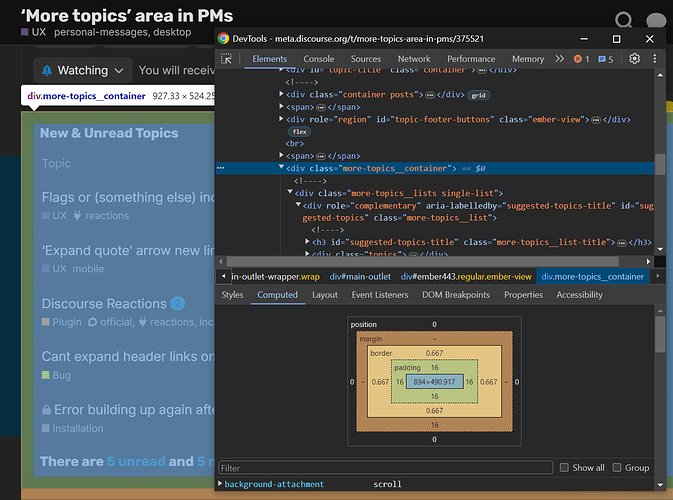Activate the inspect element picker icon

(x=226, y=59)
